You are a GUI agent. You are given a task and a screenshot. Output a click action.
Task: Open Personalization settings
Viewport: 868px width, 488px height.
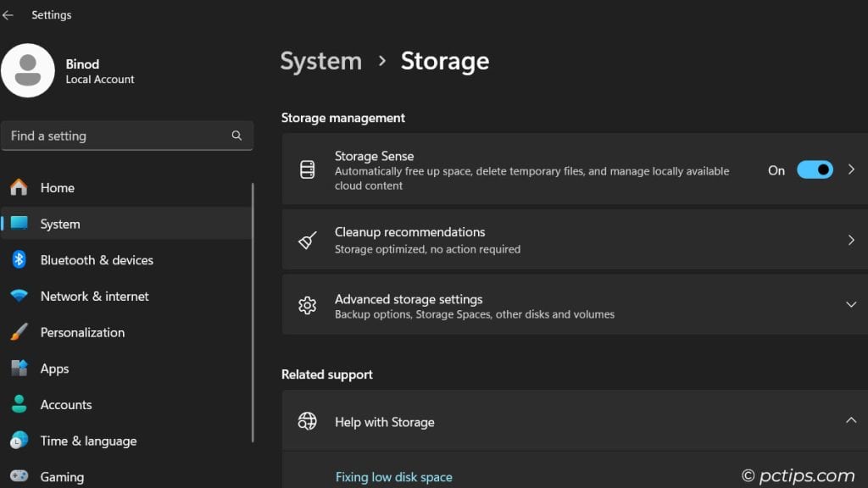[x=127, y=332]
